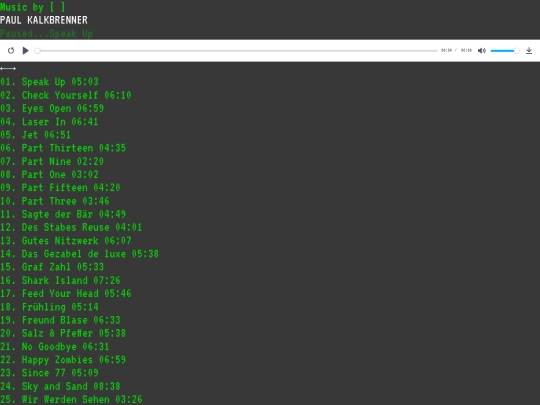
Task: Click the playback progress seek bar
Action: coord(236,51)
